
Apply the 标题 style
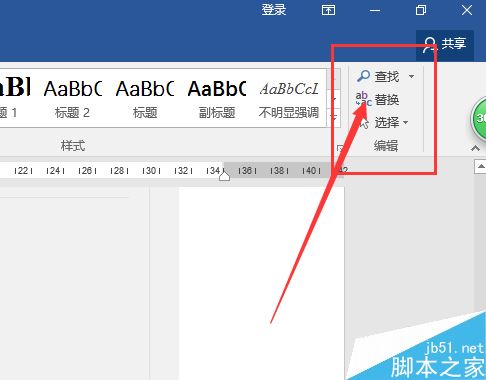(145, 99)
